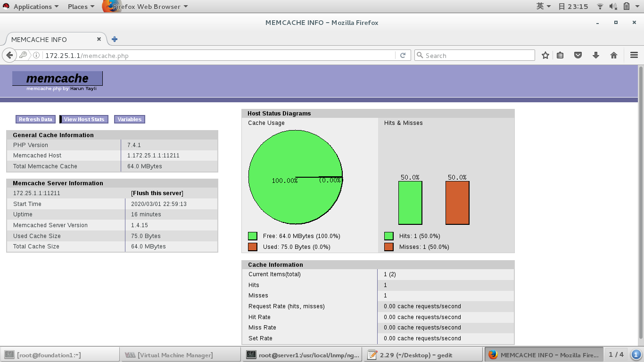
Task: Click the Miss Rate row label
Action: (262, 328)
